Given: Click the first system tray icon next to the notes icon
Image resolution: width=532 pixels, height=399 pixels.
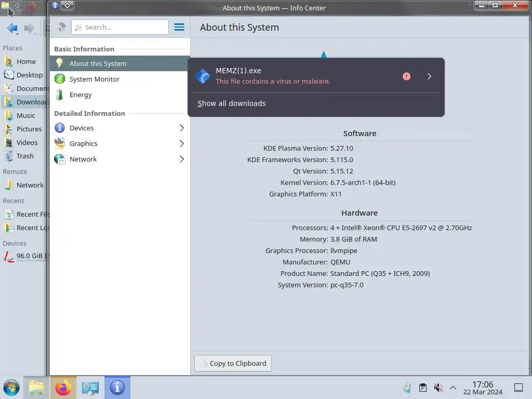Looking at the screenshot, I should (407, 388).
